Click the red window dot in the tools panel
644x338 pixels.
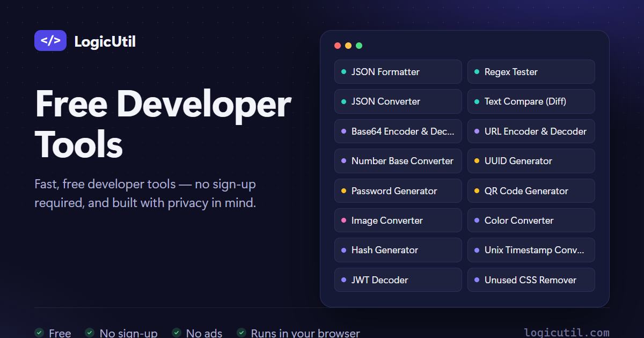pos(338,46)
